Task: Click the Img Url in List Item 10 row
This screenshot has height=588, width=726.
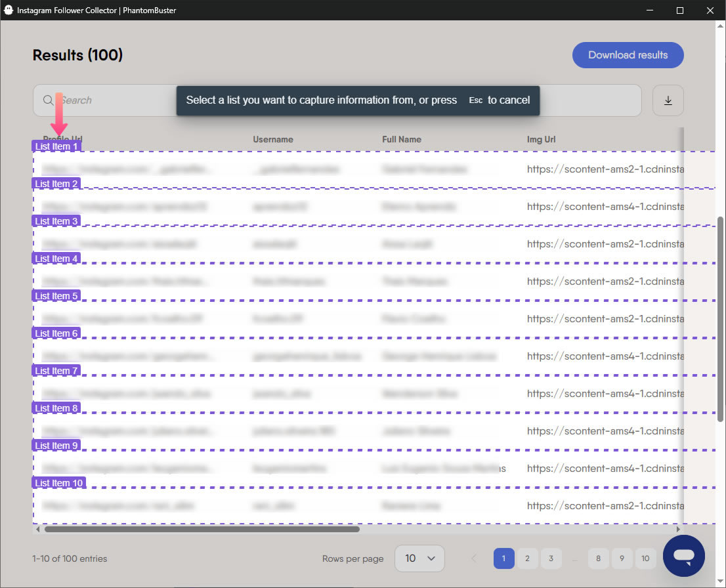Action: click(605, 506)
